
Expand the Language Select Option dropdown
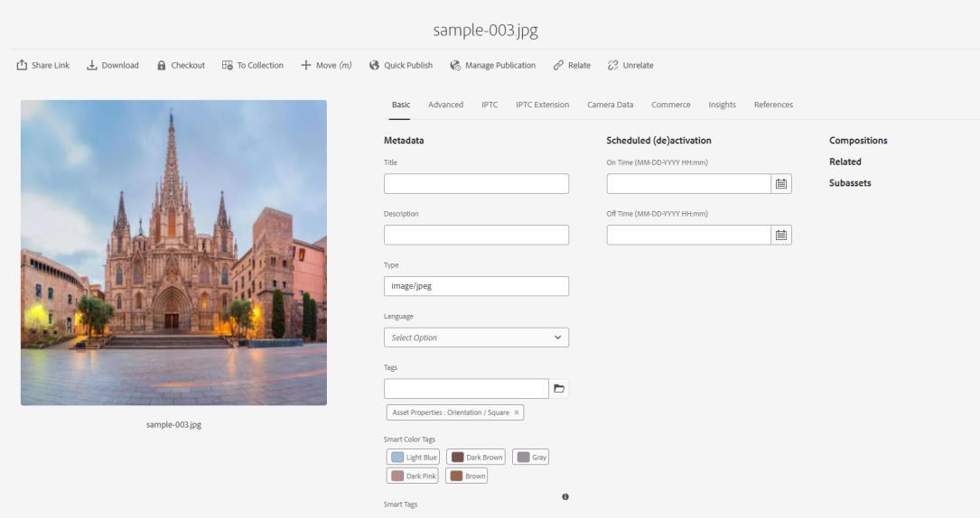coord(476,338)
